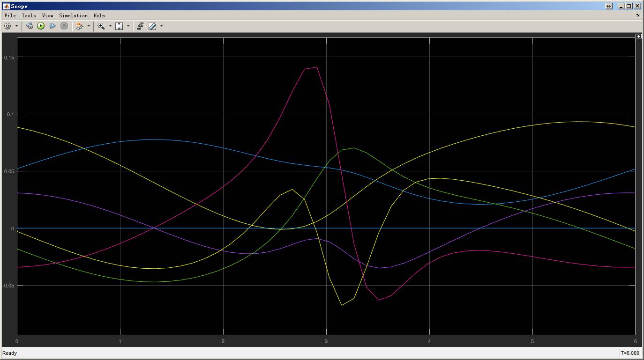Minimize the Scope window
This screenshot has width=644, height=360.
622,6
